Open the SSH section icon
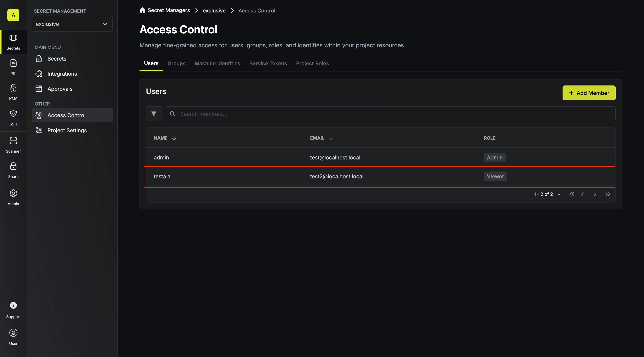Viewport: 644px width, 357px height. (x=13, y=118)
